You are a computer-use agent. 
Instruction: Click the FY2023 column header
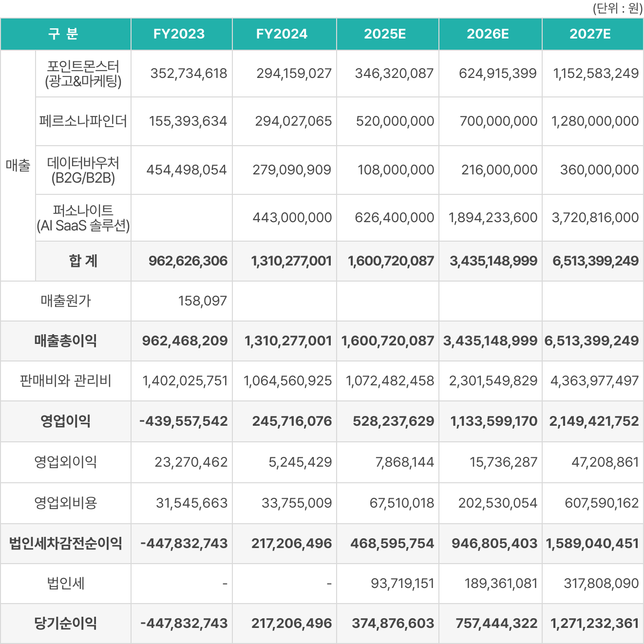179,34
